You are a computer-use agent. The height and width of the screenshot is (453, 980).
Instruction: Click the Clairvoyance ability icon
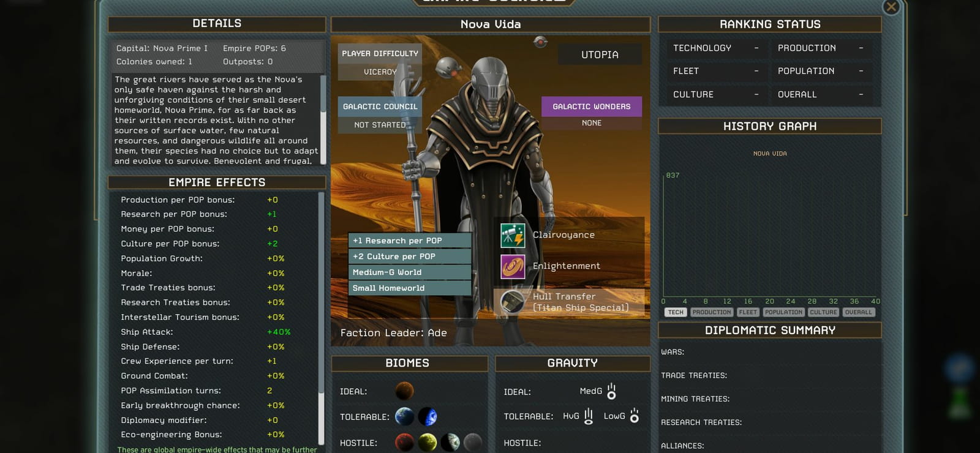click(x=513, y=236)
